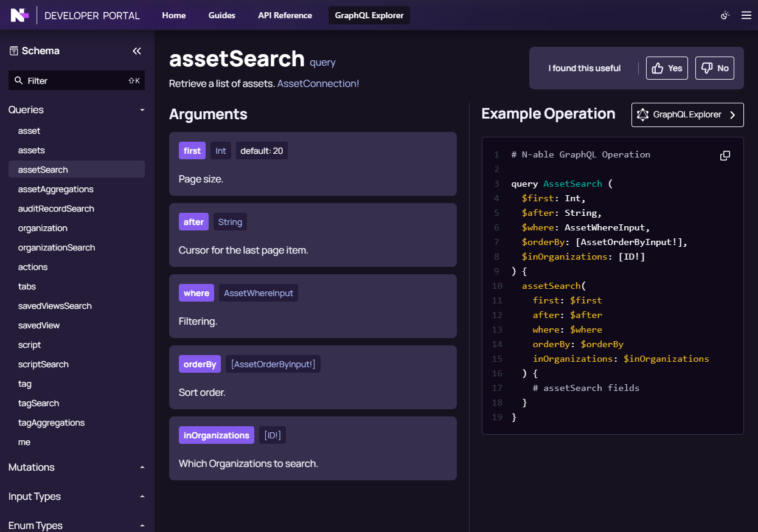Click the N-able logo icon
758x532 pixels.
pyautogui.click(x=19, y=15)
